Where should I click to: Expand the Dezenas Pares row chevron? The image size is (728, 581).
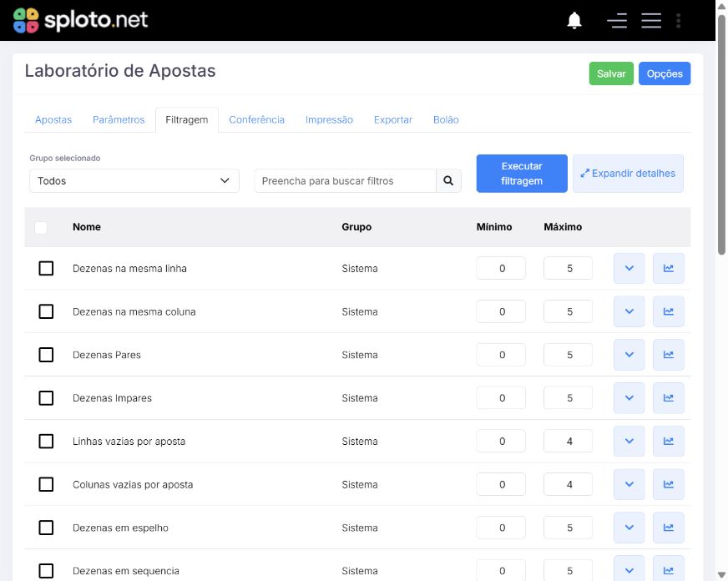tap(629, 355)
